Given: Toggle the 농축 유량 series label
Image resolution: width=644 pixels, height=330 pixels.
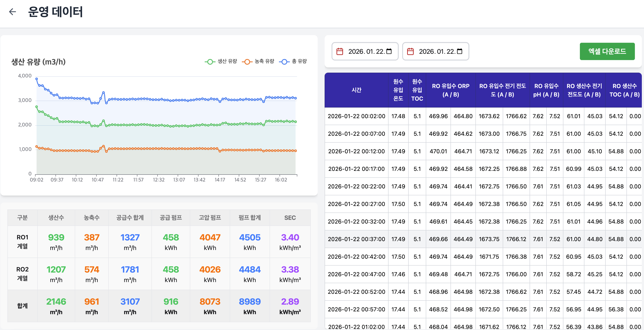Looking at the screenshot, I should (x=265, y=61).
